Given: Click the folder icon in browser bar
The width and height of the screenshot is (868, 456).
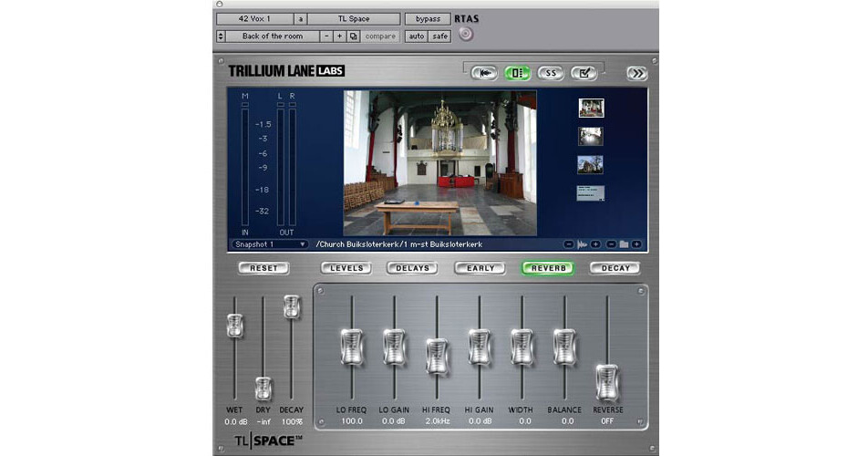Looking at the screenshot, I should click(x=624, y=244).
